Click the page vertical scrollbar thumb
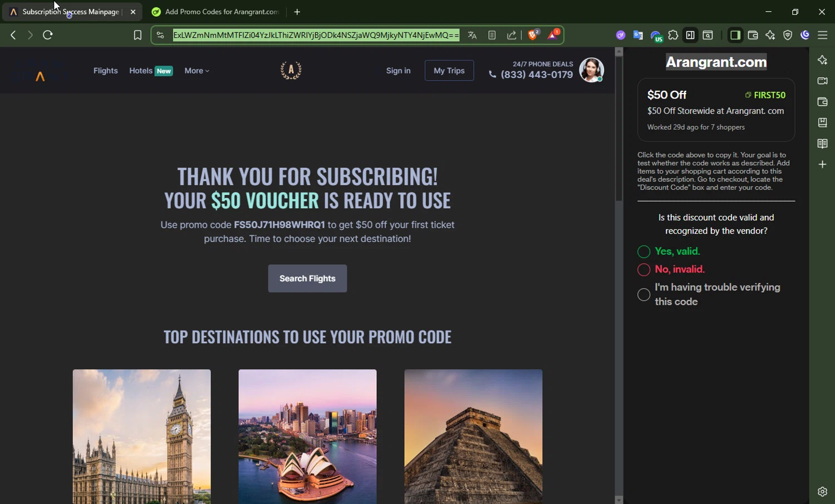 point(618,129)
